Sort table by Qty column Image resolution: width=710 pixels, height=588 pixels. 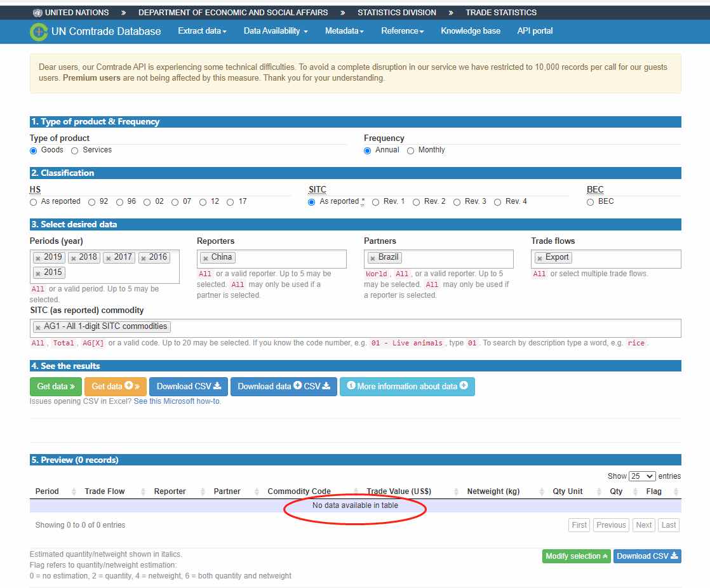pyautogui.click(x=622, y=491)
